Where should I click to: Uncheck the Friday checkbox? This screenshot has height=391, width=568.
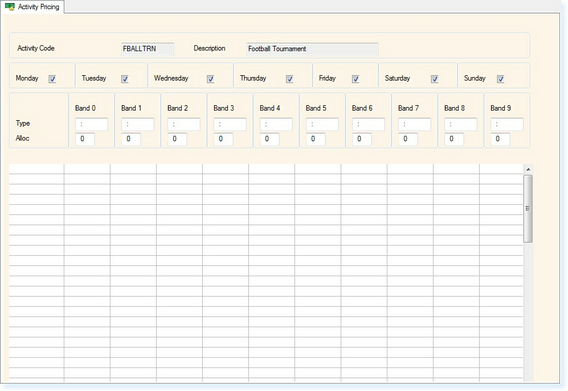click(355, 79)
